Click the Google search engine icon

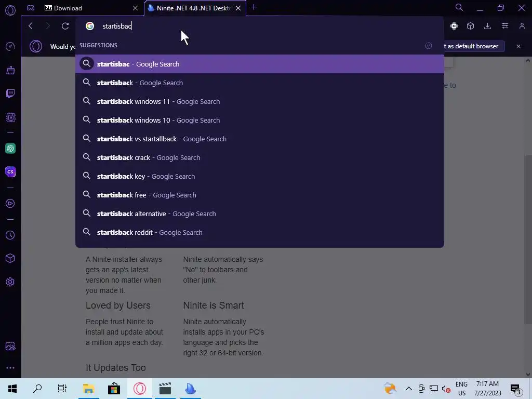[89, 26]
